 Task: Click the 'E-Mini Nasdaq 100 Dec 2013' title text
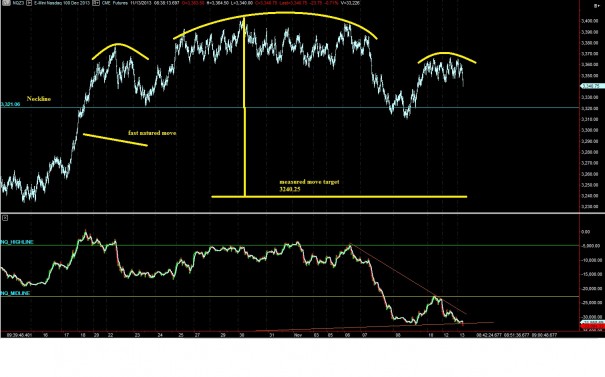click(x=62, y=3)
